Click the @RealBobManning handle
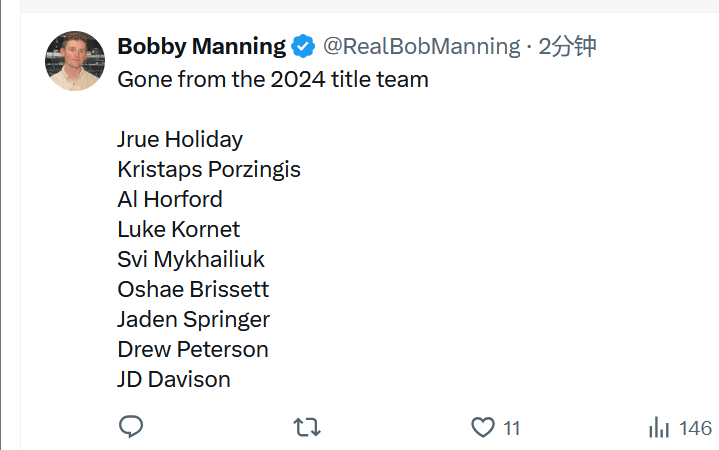 421,46
